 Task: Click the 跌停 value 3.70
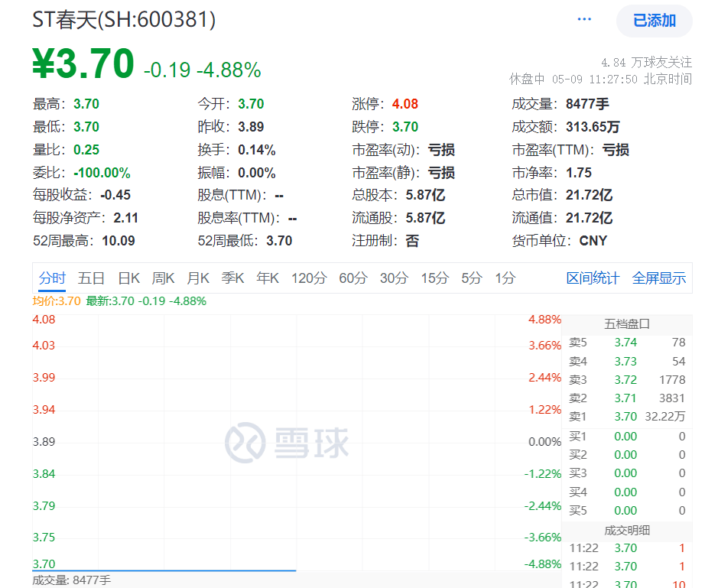point(404,127)
